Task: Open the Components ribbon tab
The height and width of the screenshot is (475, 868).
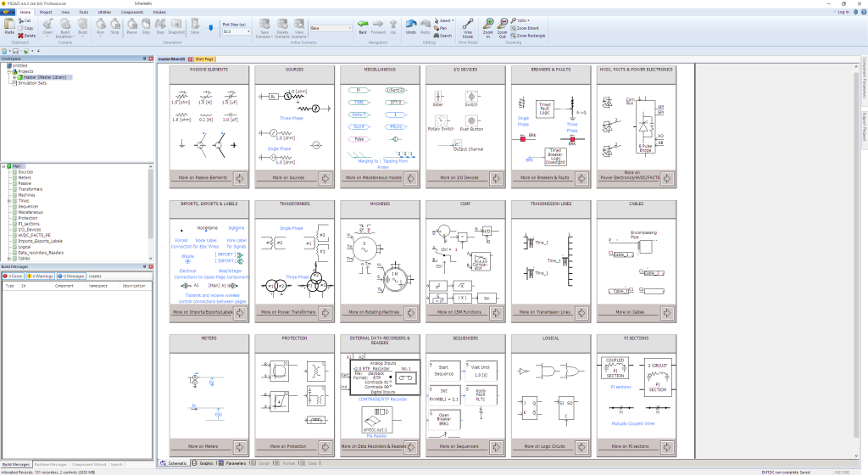Action: click(132, 13)
